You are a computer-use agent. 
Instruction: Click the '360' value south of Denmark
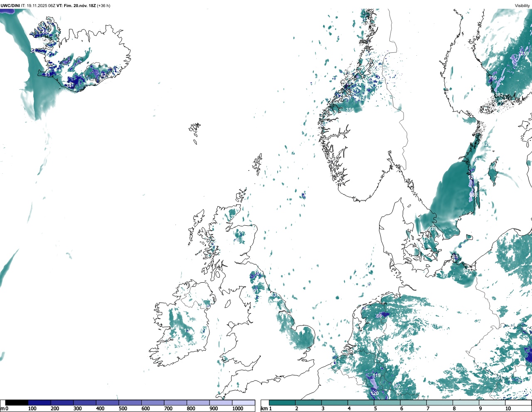(444, 276)
